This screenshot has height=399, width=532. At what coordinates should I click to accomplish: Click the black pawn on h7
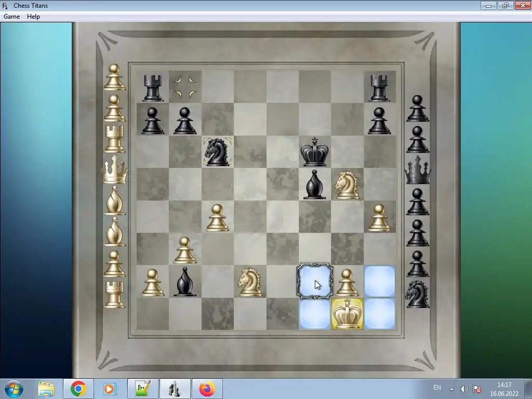[379, 121]
